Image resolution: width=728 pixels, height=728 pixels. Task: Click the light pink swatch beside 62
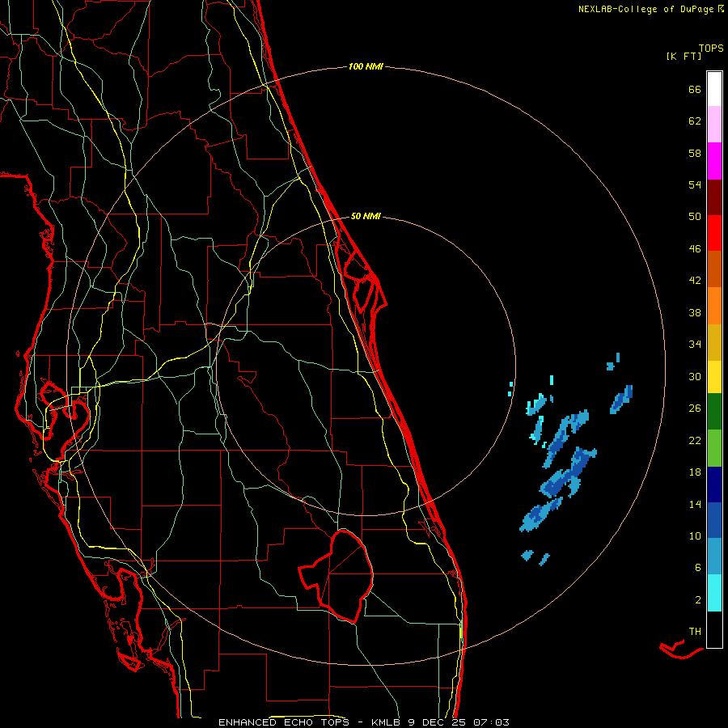point(714,125)
